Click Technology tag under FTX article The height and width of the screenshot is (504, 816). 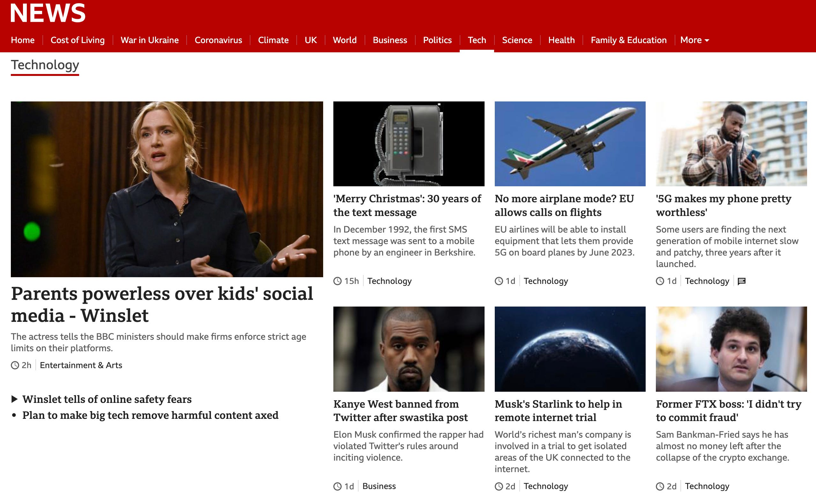click(x=707, y=486)
